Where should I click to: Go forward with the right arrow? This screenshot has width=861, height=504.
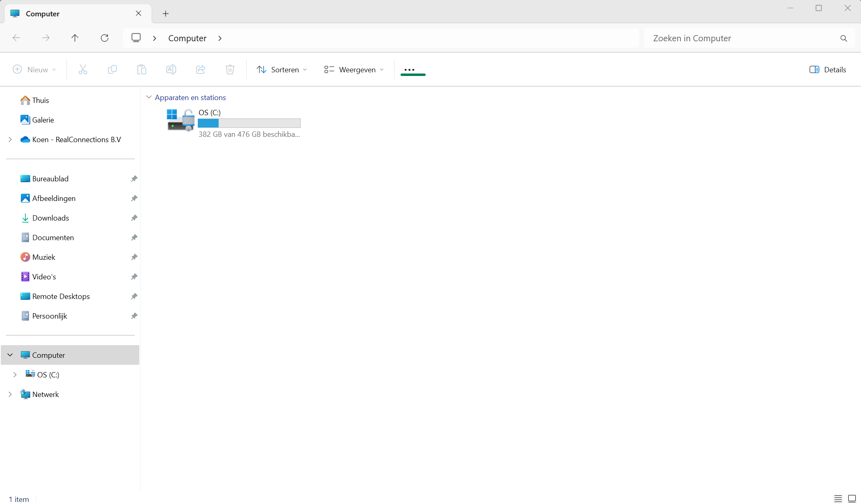click(x=46, y=38)
